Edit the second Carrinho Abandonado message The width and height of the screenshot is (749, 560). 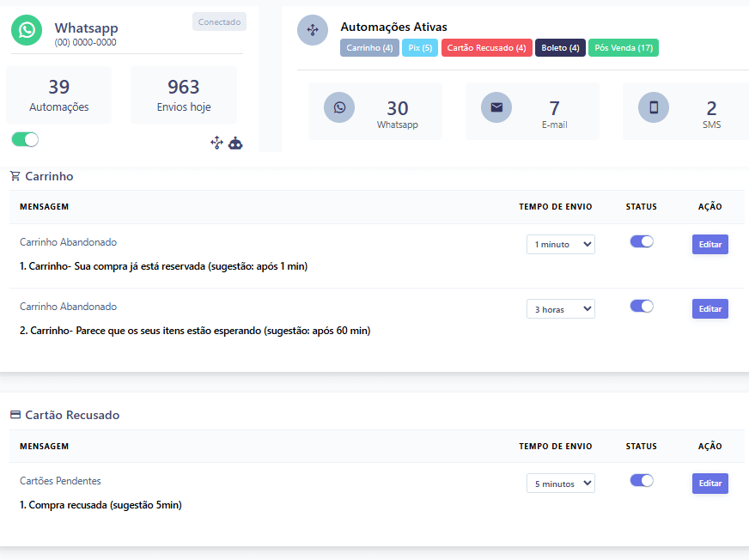pyautogui.click(x=709, y=309)
